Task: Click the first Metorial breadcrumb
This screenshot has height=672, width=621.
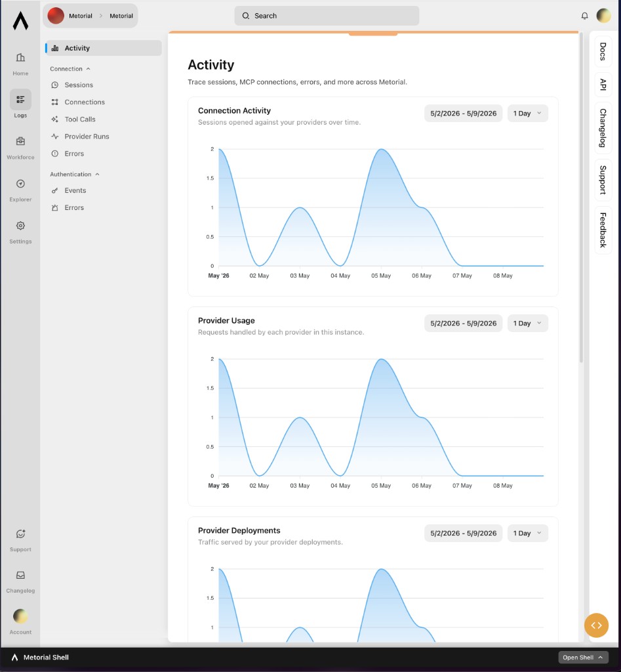Action: (x=81, y=16)
